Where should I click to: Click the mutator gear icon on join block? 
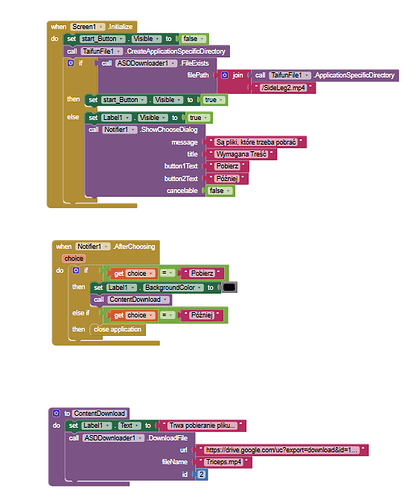[225, 75]
